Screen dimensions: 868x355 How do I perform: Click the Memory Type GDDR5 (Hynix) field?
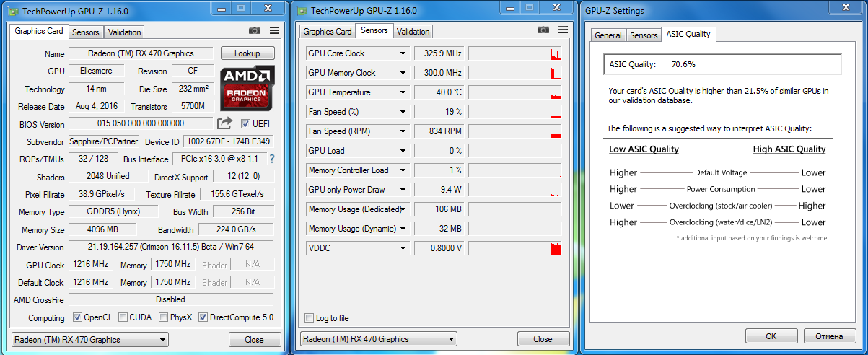(113, 211)
